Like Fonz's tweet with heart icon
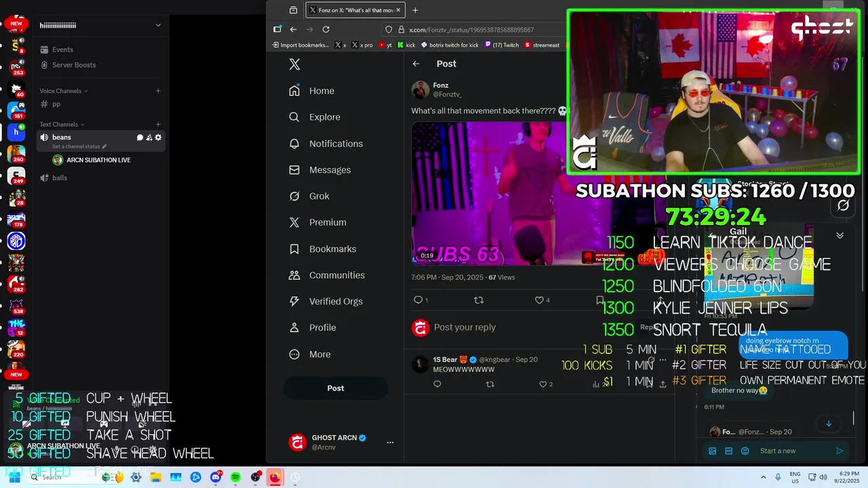 click(539, 300)
